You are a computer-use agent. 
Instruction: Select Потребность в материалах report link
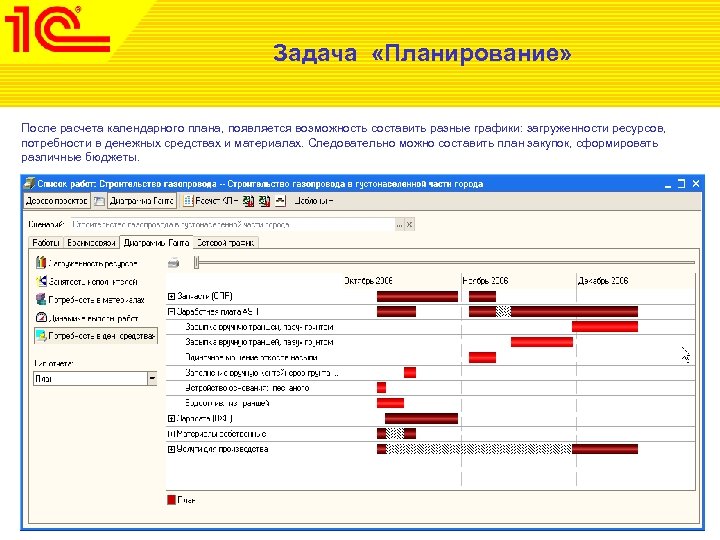click(96, 300)
